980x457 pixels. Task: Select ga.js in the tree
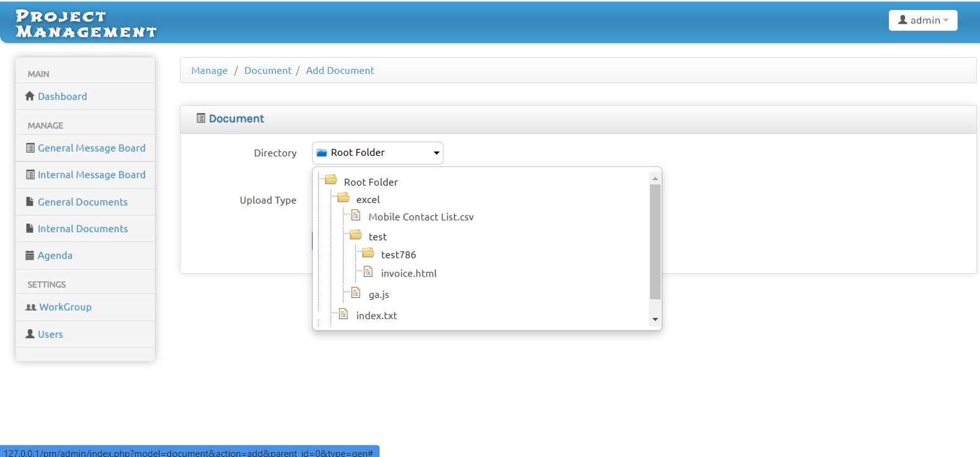point(379,294)
